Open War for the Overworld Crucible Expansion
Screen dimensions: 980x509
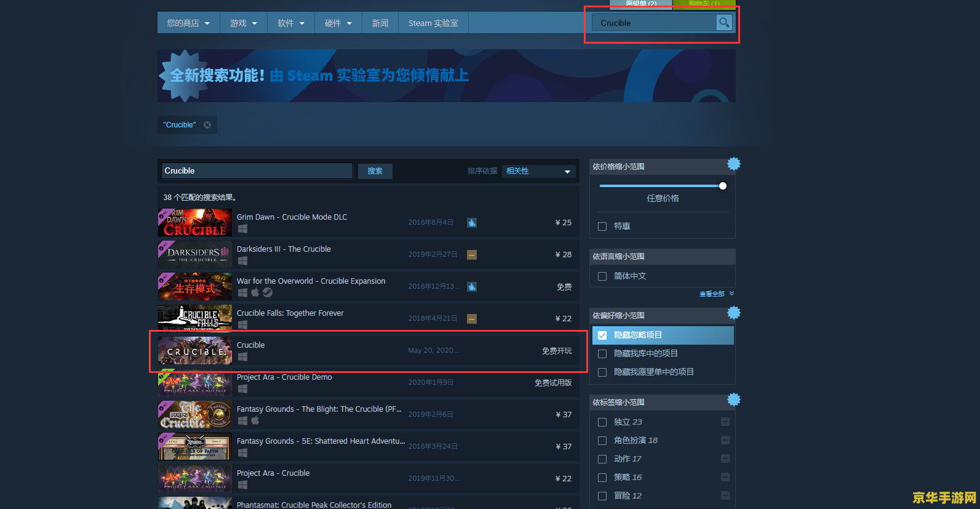368,287
